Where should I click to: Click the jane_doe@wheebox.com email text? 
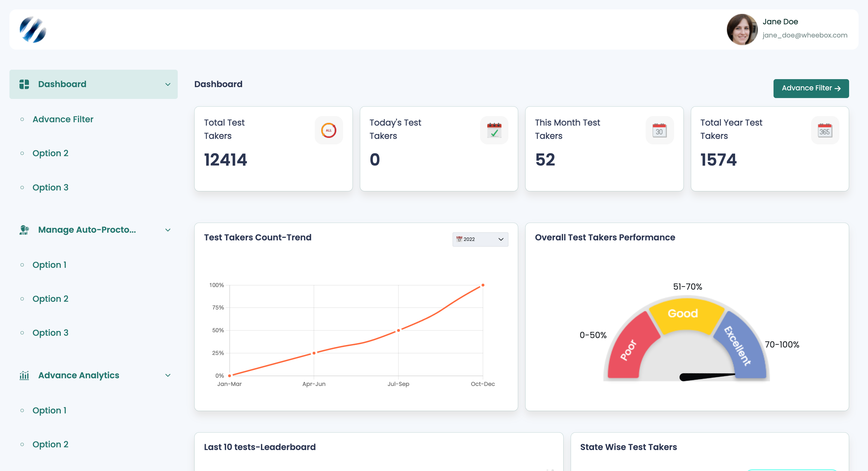[805, 35]
